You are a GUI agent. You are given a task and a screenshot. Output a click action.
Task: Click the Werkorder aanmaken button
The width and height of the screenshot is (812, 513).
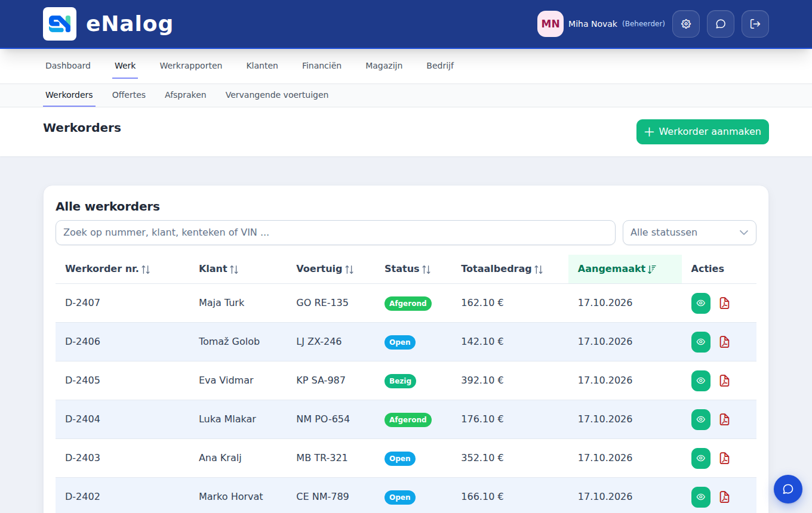point(703,132)
